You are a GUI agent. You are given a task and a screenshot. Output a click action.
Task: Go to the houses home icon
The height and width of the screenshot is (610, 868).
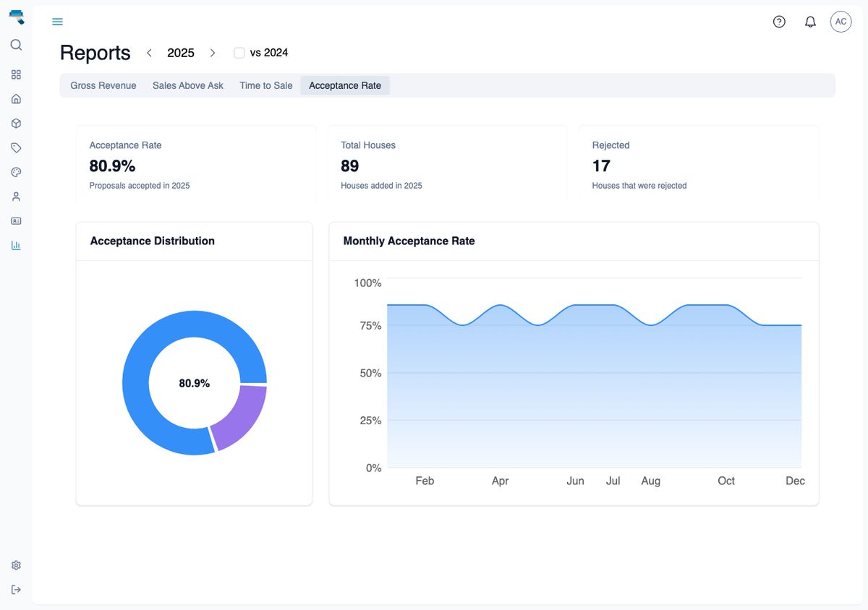(16, 99)
